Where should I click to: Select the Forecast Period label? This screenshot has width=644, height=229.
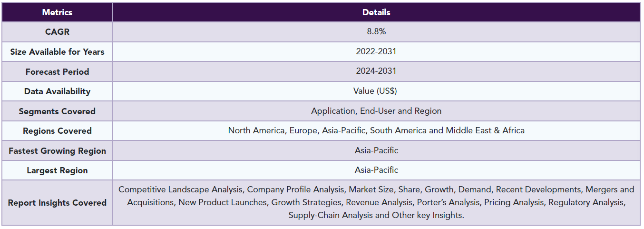(x=57, y=72)
